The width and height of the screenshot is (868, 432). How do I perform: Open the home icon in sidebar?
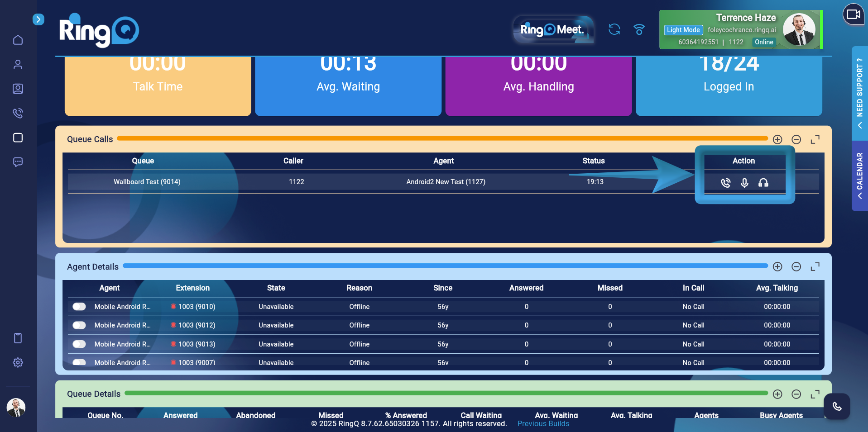[18, 40]
